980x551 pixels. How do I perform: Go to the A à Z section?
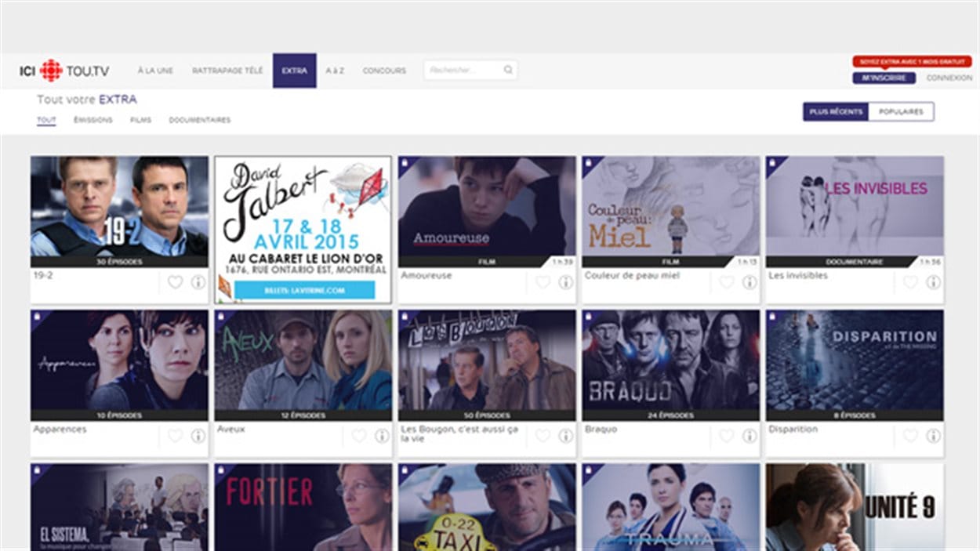(x=335, y=71)
